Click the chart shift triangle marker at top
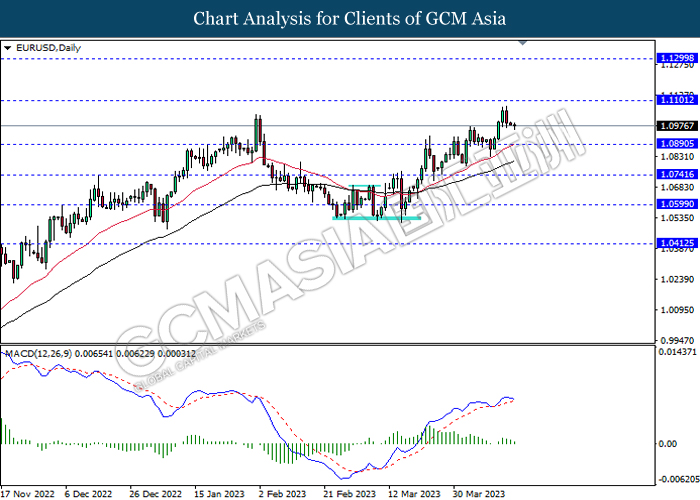 coord(523,43)
